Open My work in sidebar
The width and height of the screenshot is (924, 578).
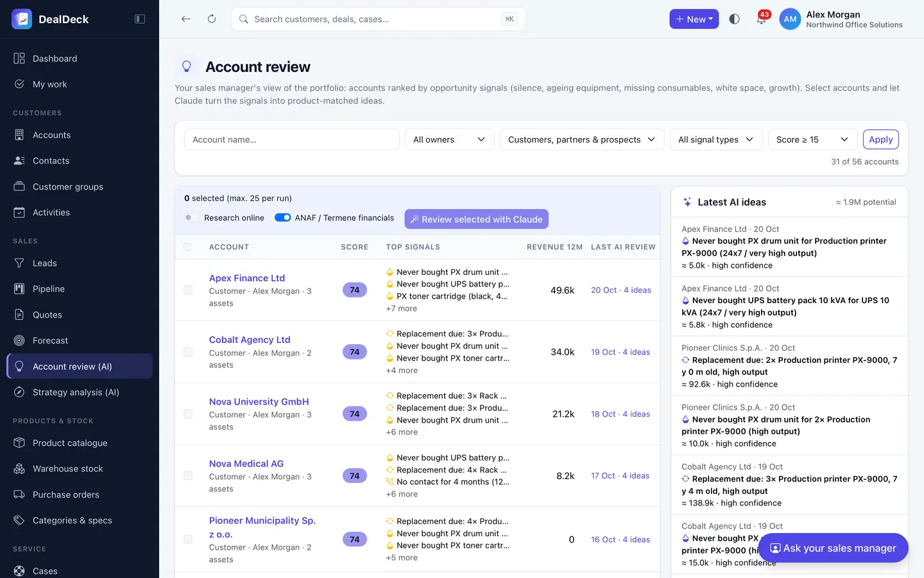pyautogui.click(x=80, y=84)
